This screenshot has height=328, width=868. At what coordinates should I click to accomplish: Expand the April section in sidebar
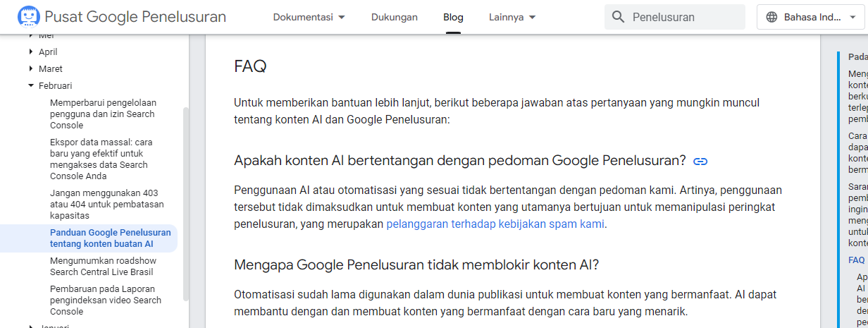(x=31, y=51)
